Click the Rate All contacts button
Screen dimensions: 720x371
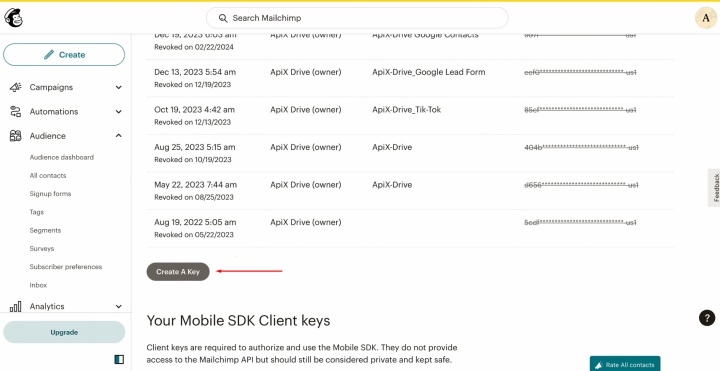coord(625,365)
